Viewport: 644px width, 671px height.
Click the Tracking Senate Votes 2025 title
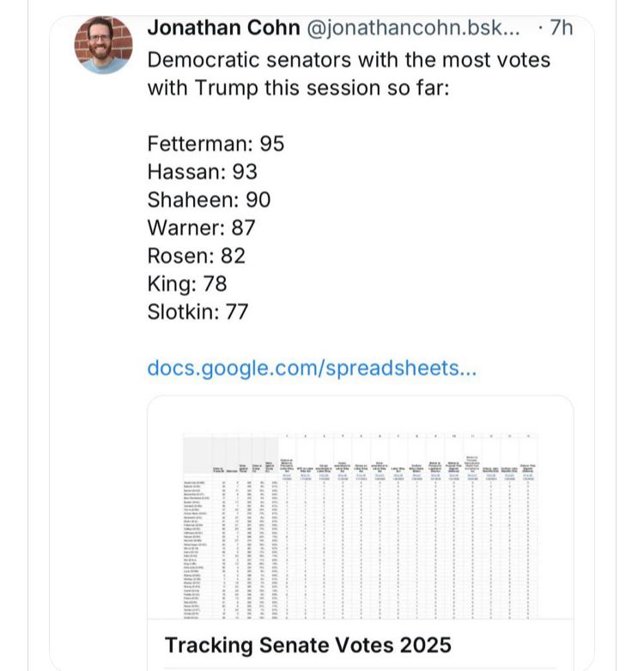coord(308,645)
